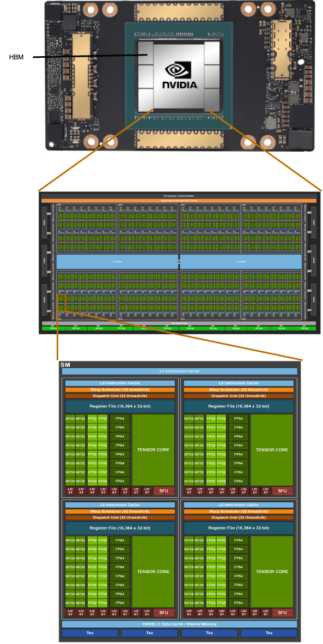
Task: Click upper-left Warp Scheduler (32 thread/clk) bar
Action: point(120,390)
